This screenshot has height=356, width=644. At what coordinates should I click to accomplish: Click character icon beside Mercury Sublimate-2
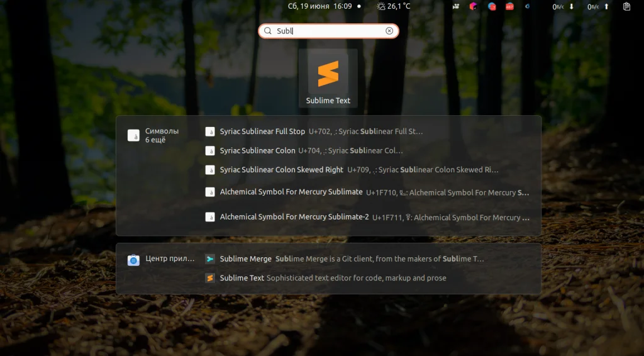click(210, 217)
